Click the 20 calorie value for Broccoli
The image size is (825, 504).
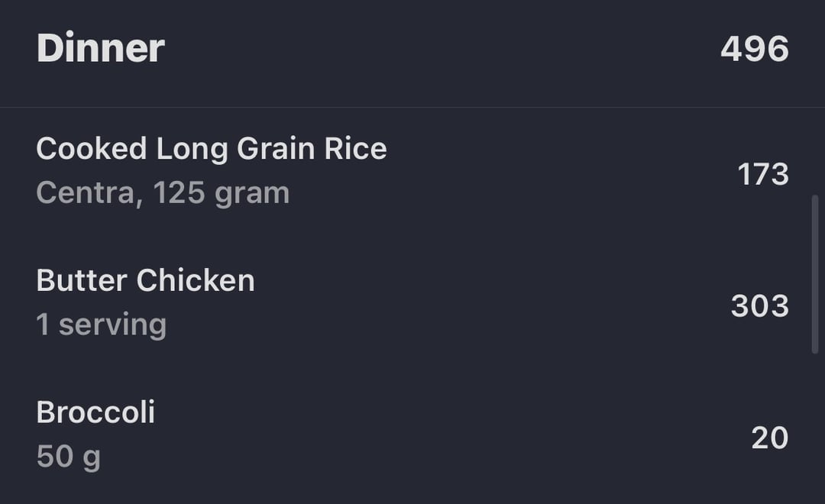tap(769, 438)
